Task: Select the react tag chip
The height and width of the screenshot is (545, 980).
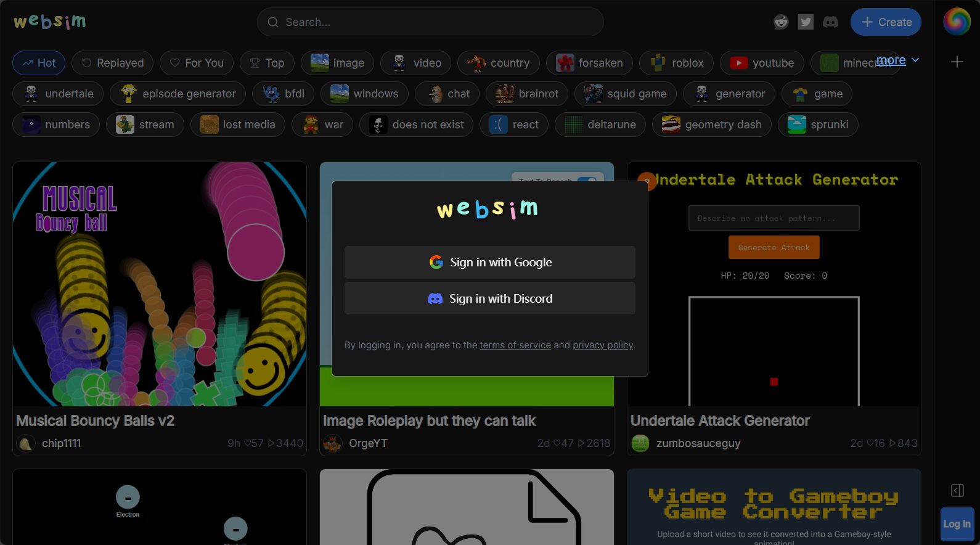Action: coord(514,125)
